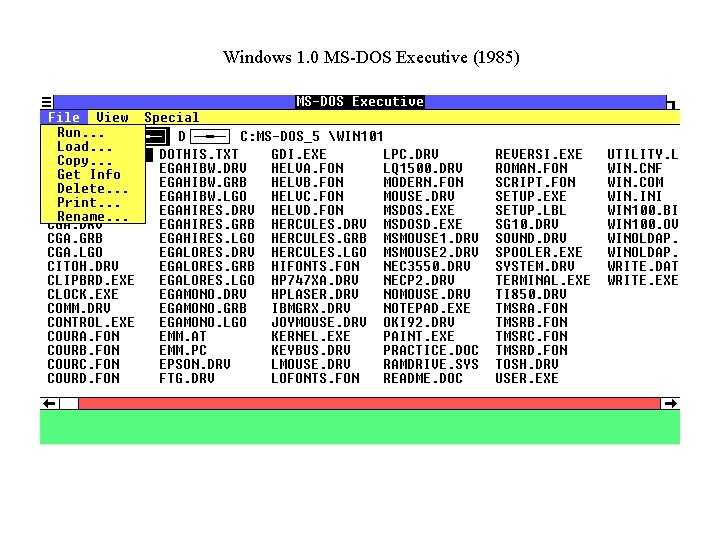Select the file SCRIPT.FON
This screenshot has width=720, height=540.
click(x=535, y=182)
